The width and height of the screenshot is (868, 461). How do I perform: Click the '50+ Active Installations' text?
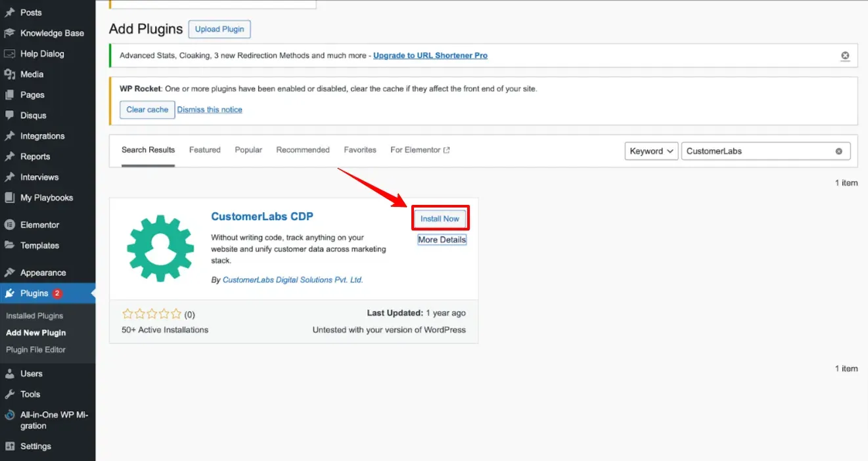pyautogui.click(x=165, y=330)
